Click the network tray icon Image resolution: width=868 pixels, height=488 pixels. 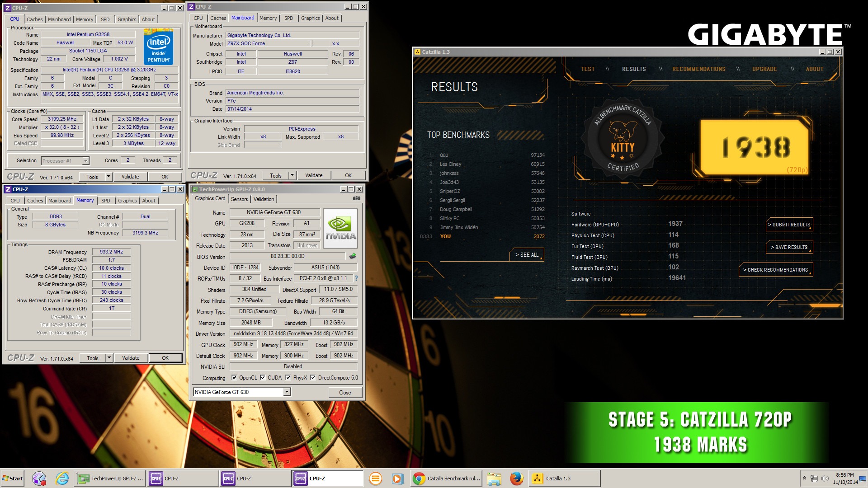pos(814,478)
